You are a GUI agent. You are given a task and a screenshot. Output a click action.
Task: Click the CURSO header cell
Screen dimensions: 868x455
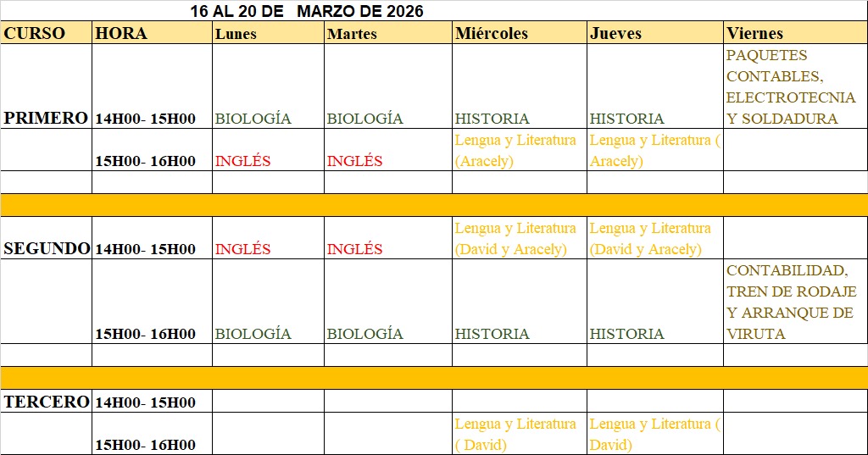pyautogui.click(x=35, y=33)
